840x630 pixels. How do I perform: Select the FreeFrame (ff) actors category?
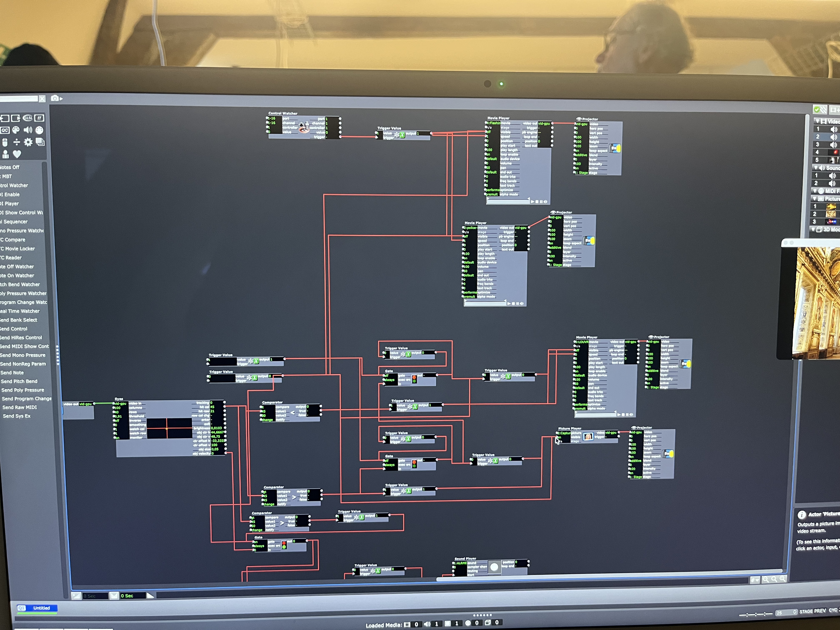coord(40,118)
